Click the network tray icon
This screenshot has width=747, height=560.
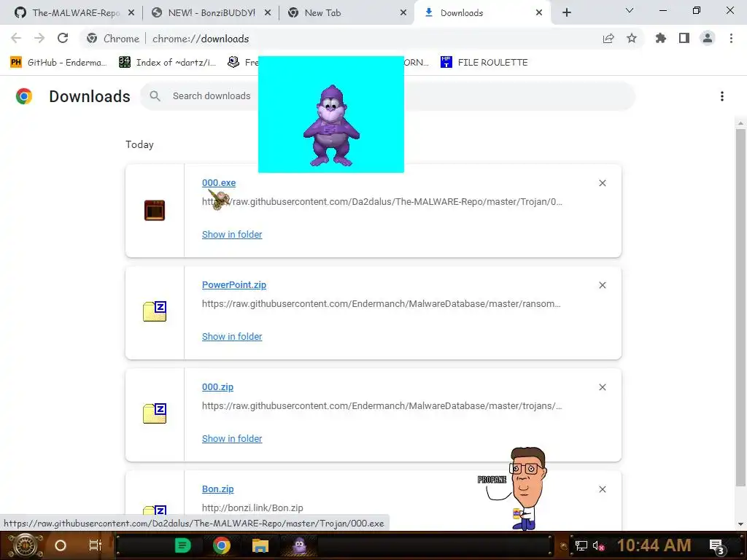point(581,546)
